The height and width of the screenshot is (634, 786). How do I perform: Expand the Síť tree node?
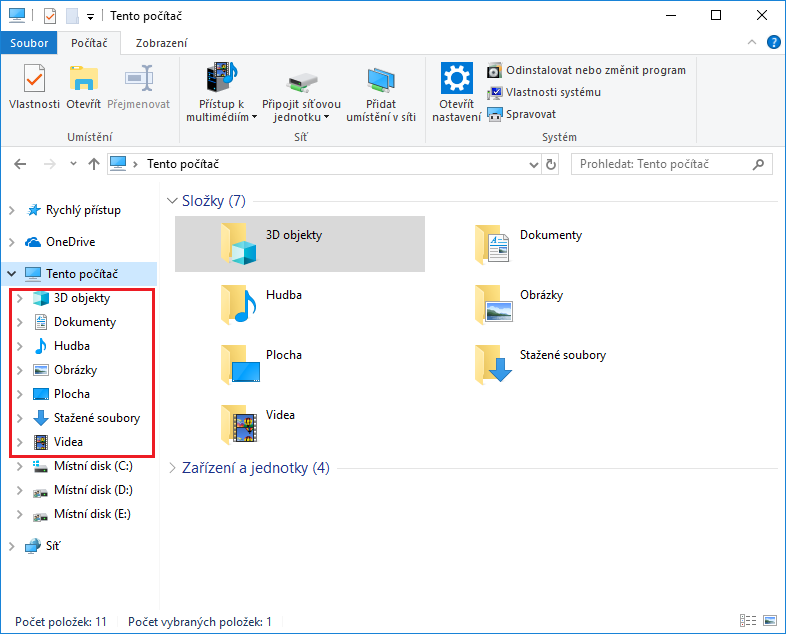[12, 546]
